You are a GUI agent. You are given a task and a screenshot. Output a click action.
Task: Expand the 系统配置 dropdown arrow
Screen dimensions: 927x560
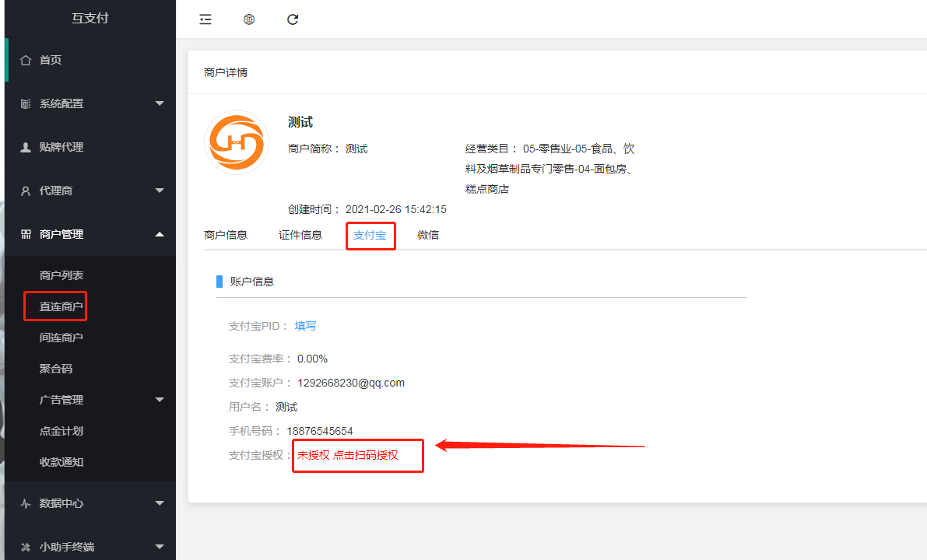(x=160, y=103)
